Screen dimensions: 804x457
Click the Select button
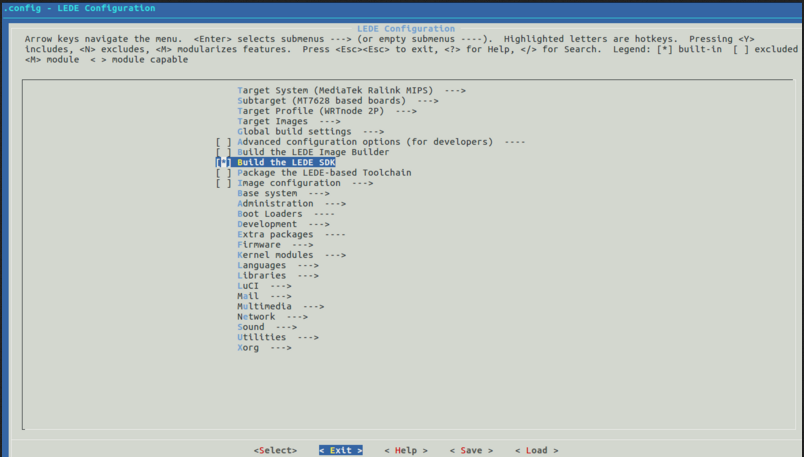275,450
